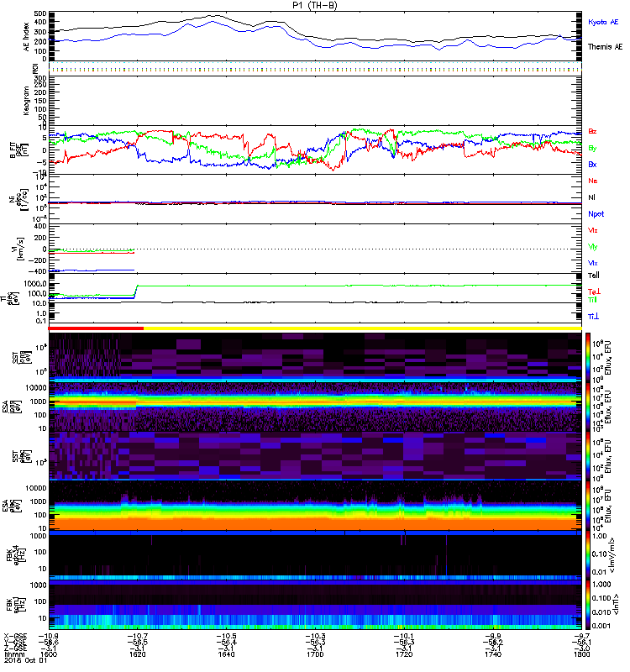The image size is (630, 672).
Task: Select the red Te perpendicular legend label
Action: pyautogui.click(x=594, y=291)
